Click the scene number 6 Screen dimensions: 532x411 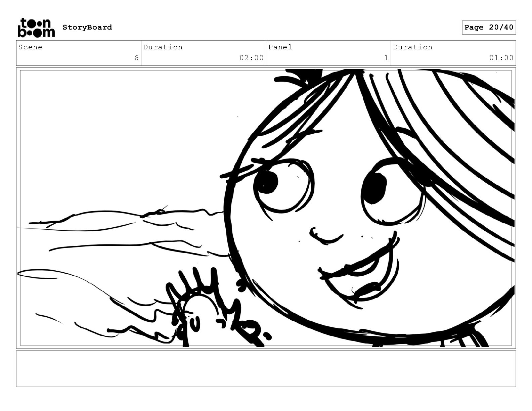click(x=136, y=58)
